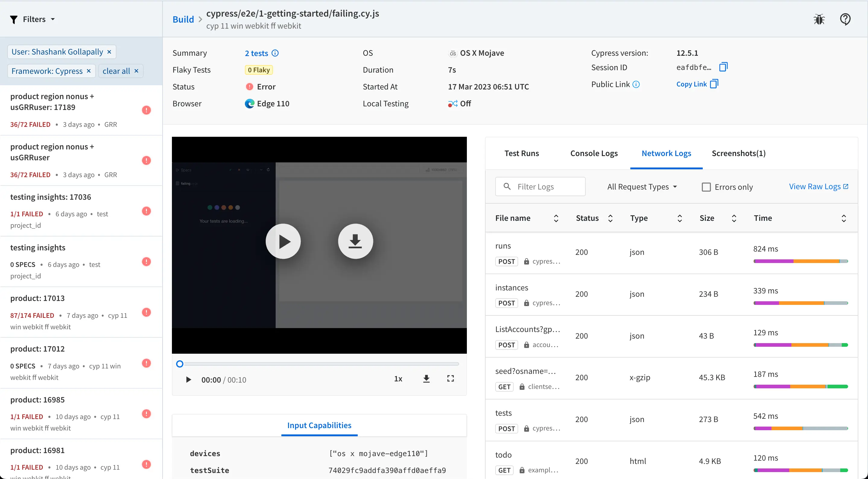Screen dimensions: 868x479
Task: Click large download button on video overlay
Action: [355, 241]
